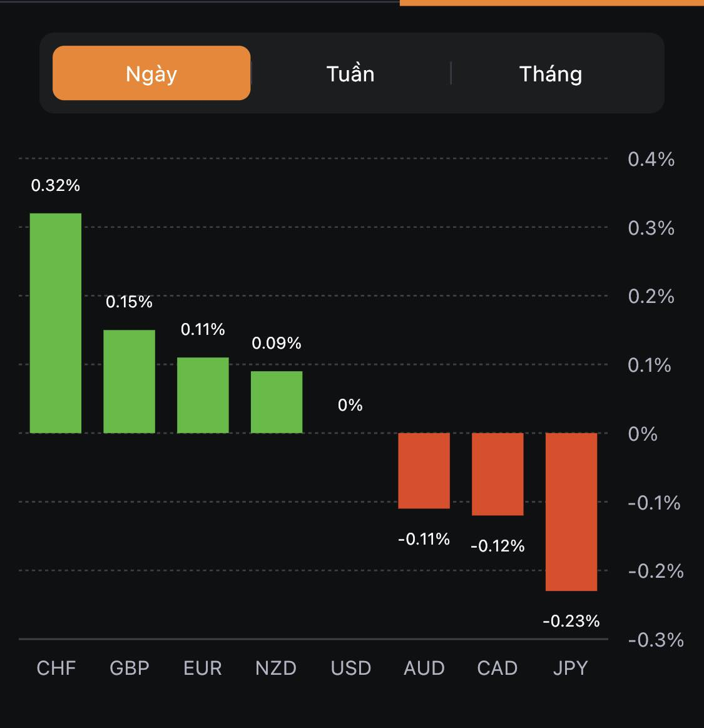The image size is (704, 728).
Task: Open the Tháng tab
Action: click(x=551, y=74)
